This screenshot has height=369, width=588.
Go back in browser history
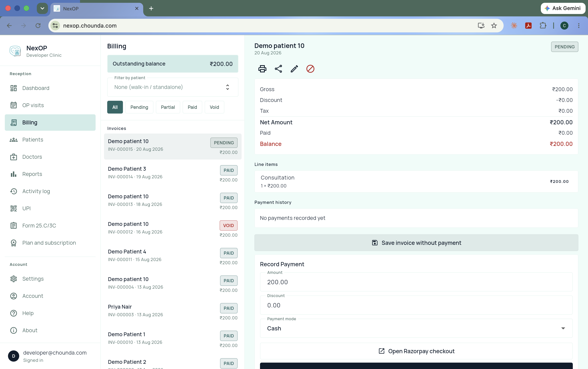[x=9, y=26]
